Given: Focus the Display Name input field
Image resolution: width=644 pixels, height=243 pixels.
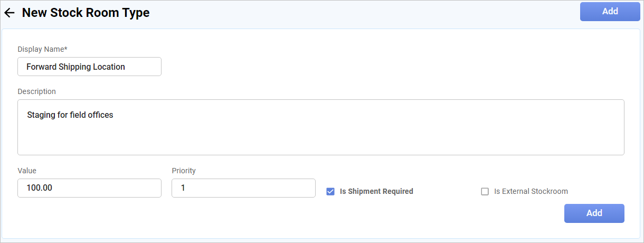Looking at the screenshot, I should click(89, 67).
